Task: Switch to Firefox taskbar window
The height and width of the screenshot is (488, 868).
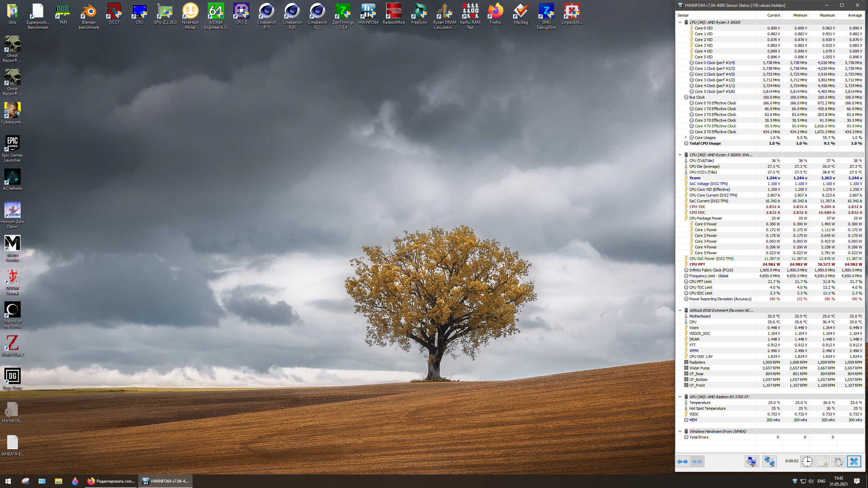Action: [x=111, y=481]
